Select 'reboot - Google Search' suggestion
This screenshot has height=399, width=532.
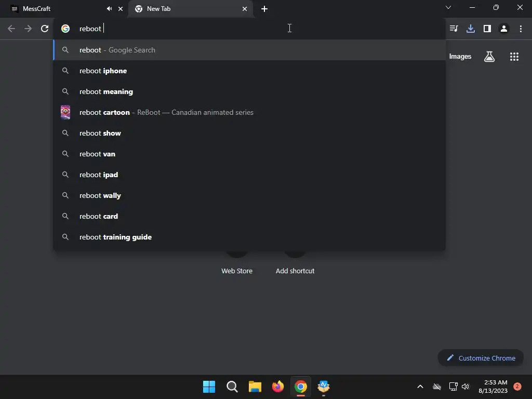click(x=249, y=50)
